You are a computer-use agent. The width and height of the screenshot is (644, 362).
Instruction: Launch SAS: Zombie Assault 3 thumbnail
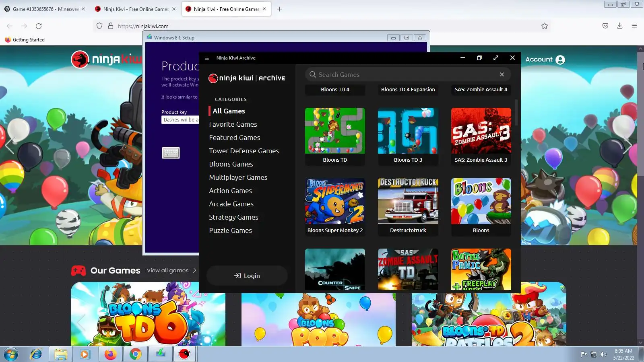point(481,131)
